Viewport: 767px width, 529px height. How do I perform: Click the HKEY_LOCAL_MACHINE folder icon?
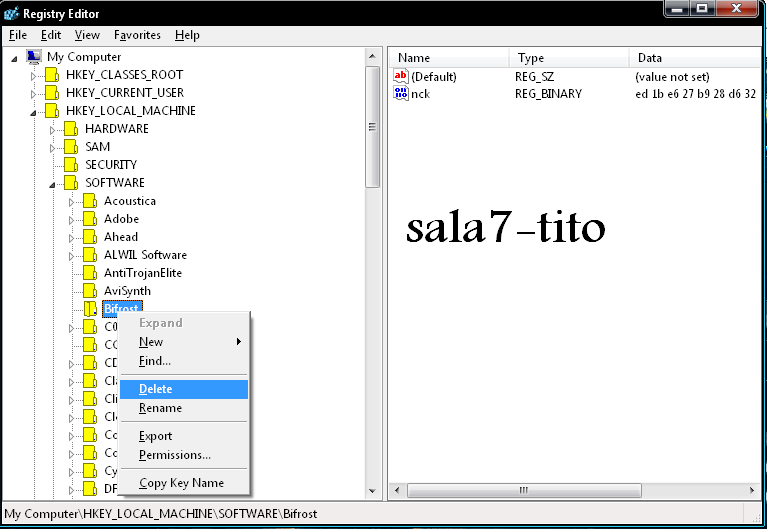tap(52, 111)
